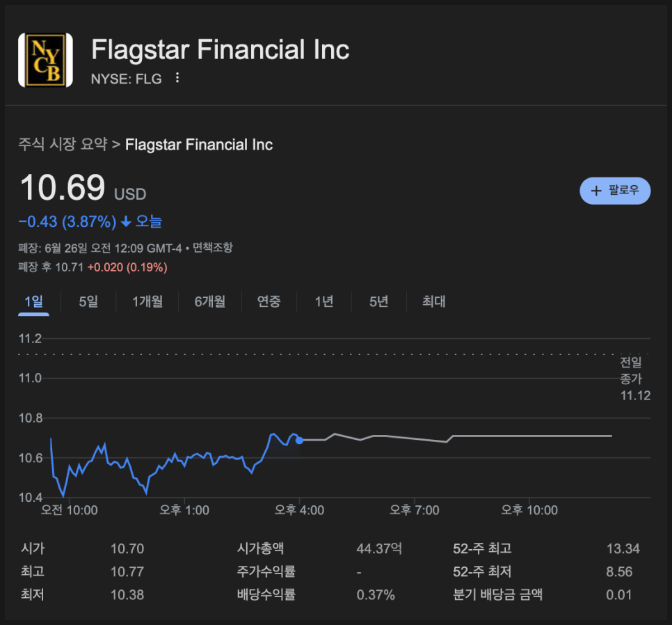The height and width of the screenshot is (625, 672).
Task: Click the 주식 시장 요약 breadcrumb link
Action: (63, 145)
